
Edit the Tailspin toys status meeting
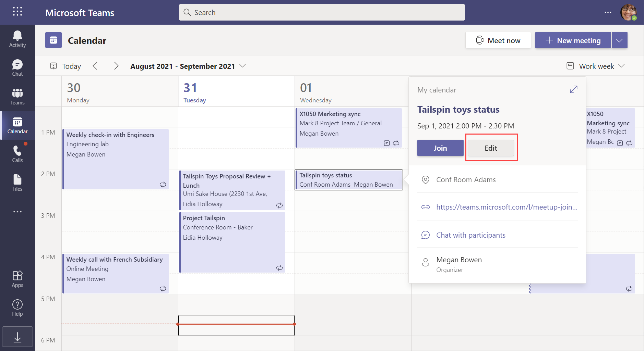(491, 148)
